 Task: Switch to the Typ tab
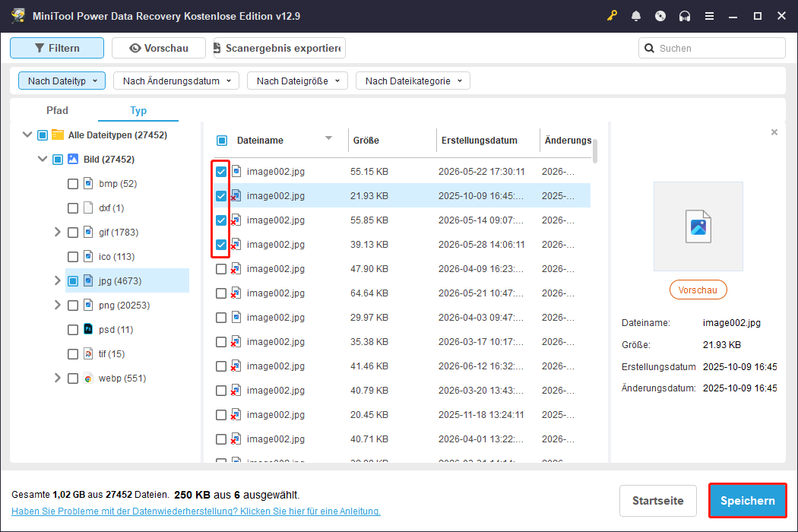(138, 110)
